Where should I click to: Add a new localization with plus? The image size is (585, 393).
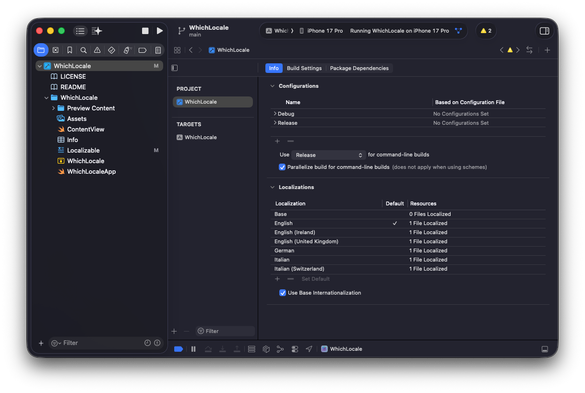[277, 279]
